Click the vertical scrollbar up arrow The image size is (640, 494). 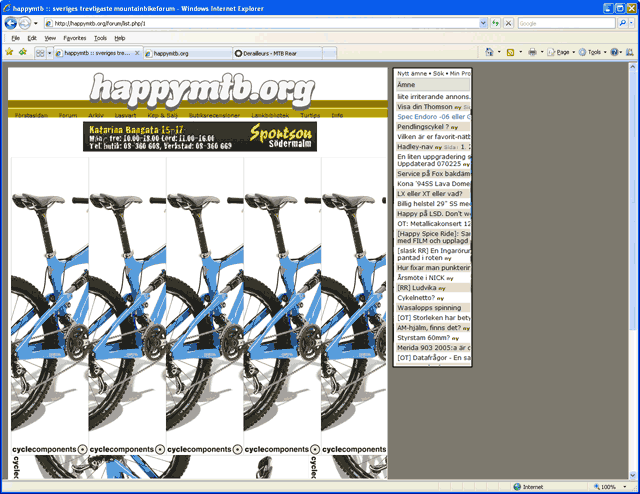633,66
